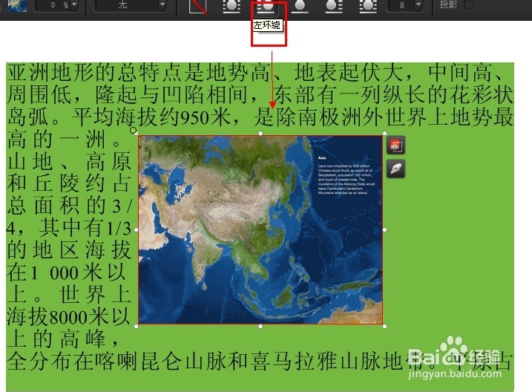Click the bottom-center resize handle of the map
Screen dimensions: 532x392
click(260, 326)
